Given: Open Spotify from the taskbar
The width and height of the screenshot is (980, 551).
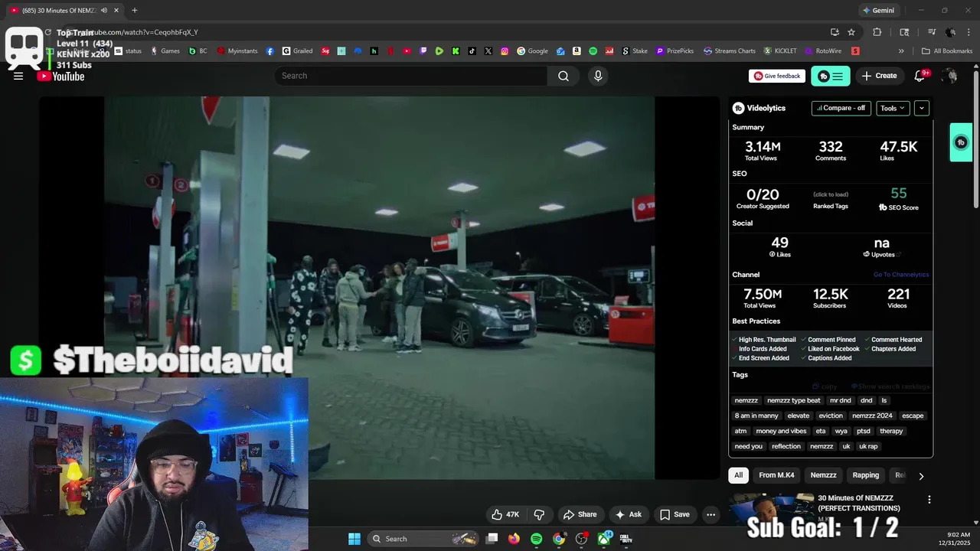Looking at the screenshot, I should click(x=536, y=539).
